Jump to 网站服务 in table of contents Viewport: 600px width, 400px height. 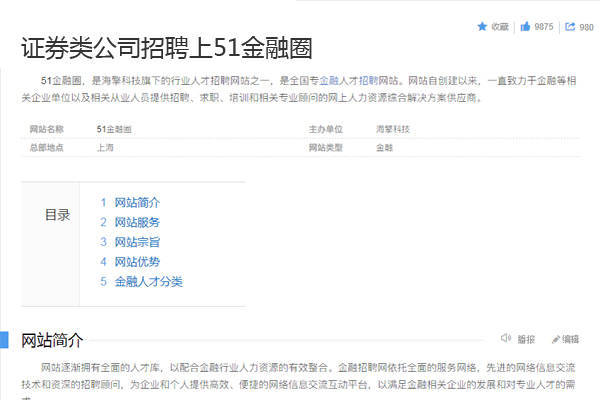pyautogui.click(x=137, y=222)
